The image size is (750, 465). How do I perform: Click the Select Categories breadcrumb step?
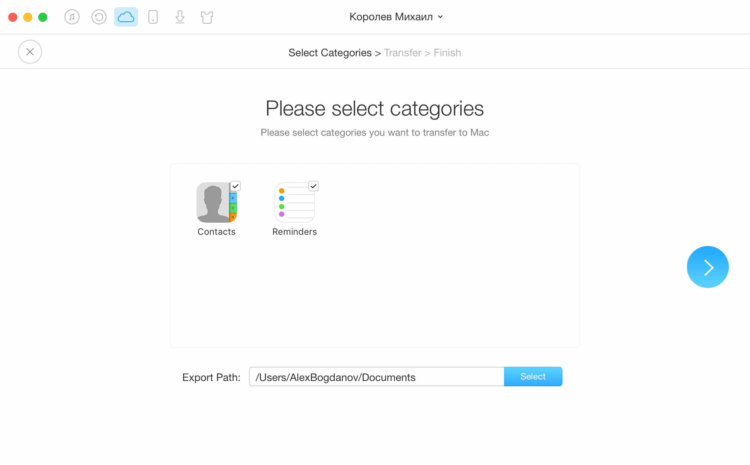click(330, 53)
